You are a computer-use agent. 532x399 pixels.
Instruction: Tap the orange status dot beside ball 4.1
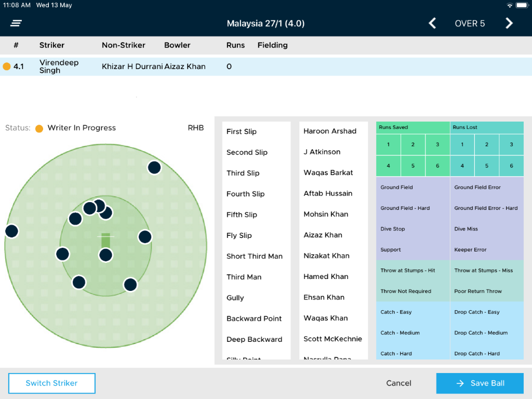[7, 66]
